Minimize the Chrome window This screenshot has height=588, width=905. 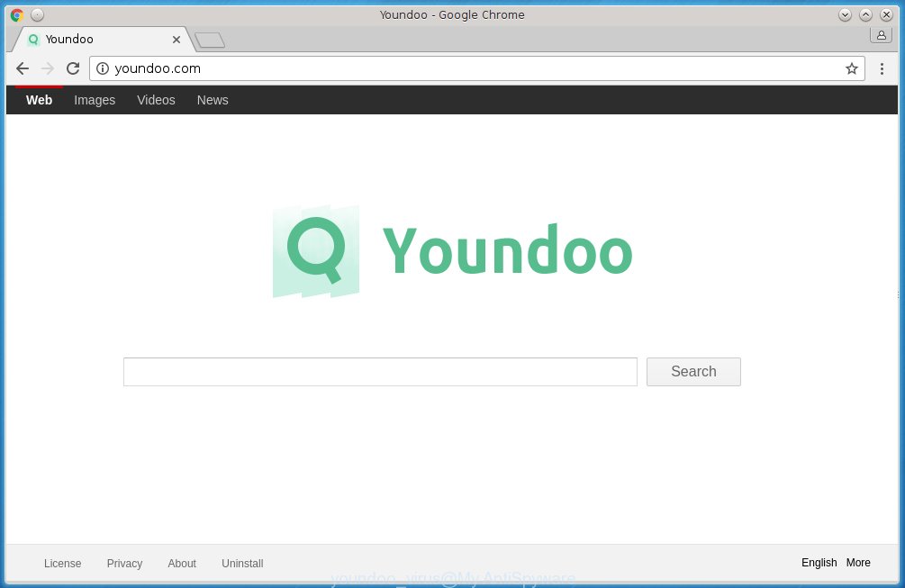click(845, 15)
